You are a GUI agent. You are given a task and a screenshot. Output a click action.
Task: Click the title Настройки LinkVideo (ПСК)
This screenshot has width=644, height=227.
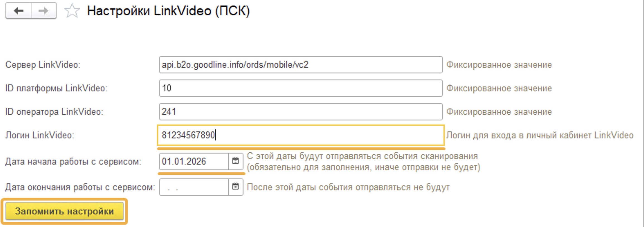pyautogui.click(x=168, y=11)
